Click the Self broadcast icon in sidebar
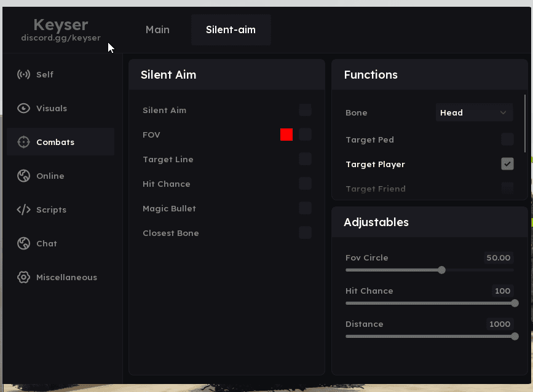This screenshot has height=392, width=533. 23,74
